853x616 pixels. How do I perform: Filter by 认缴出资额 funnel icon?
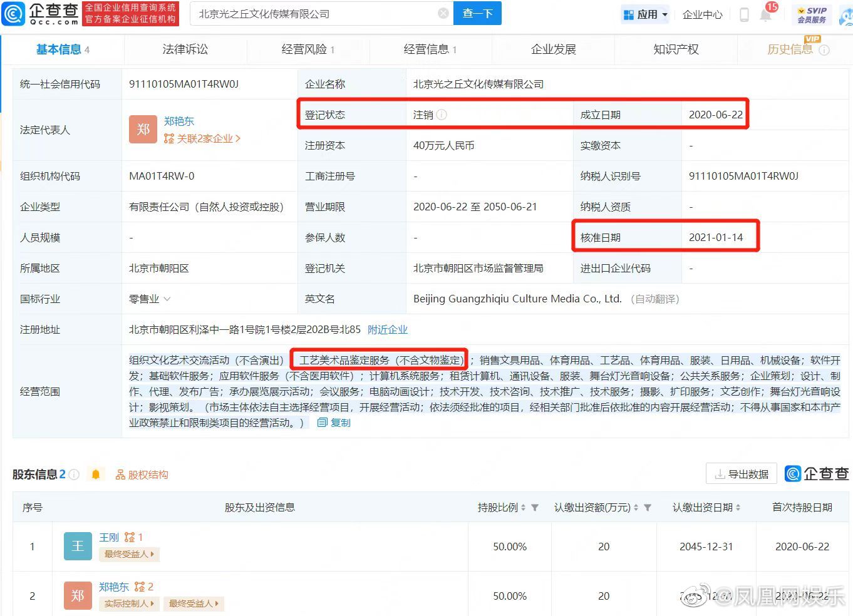click(648, 508)
